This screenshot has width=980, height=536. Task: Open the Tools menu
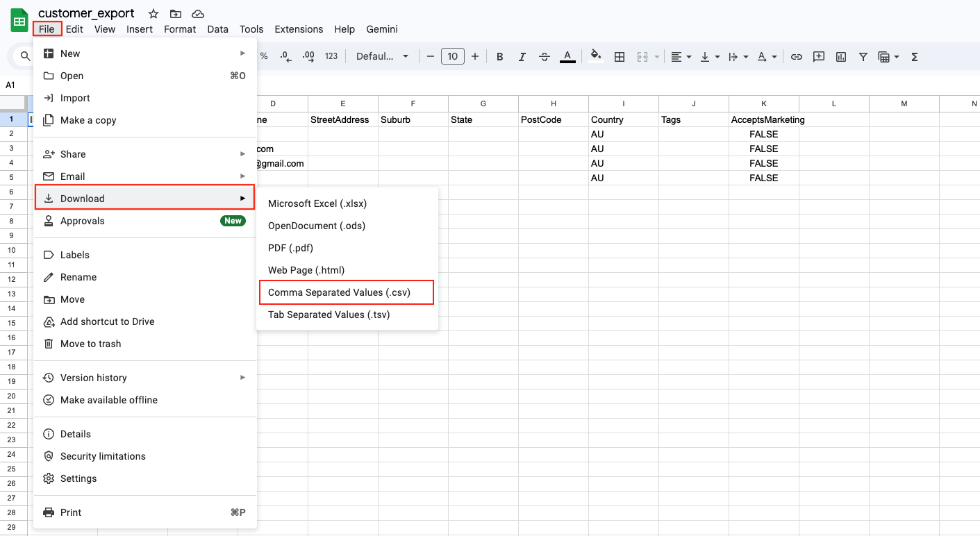coord(251,29)
